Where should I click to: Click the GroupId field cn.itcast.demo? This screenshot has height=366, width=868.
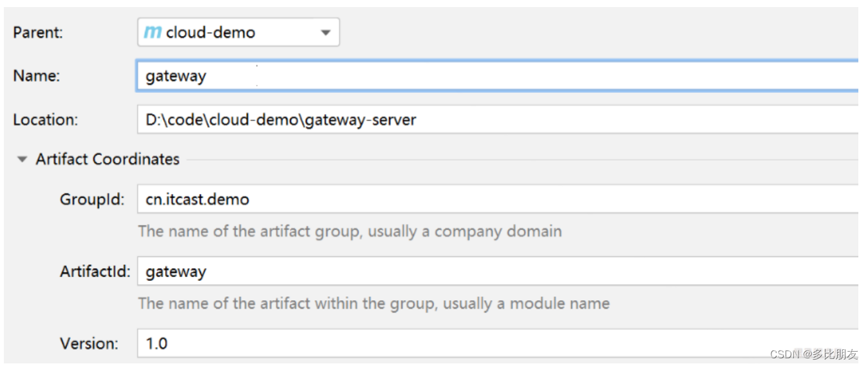[498, 199]
